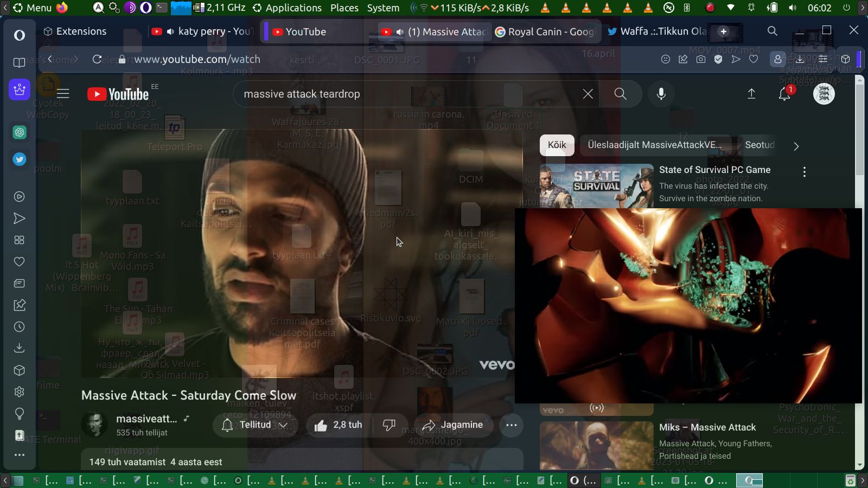Select the Kõik filter chip

point(557,145)
